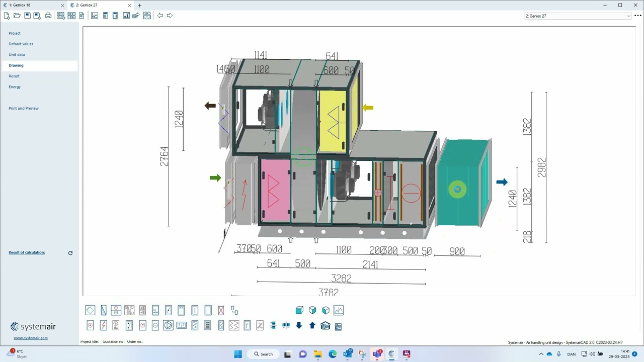Insert the bag filter component icon
This screenshot has height=362, width=644.
point(195,326)
